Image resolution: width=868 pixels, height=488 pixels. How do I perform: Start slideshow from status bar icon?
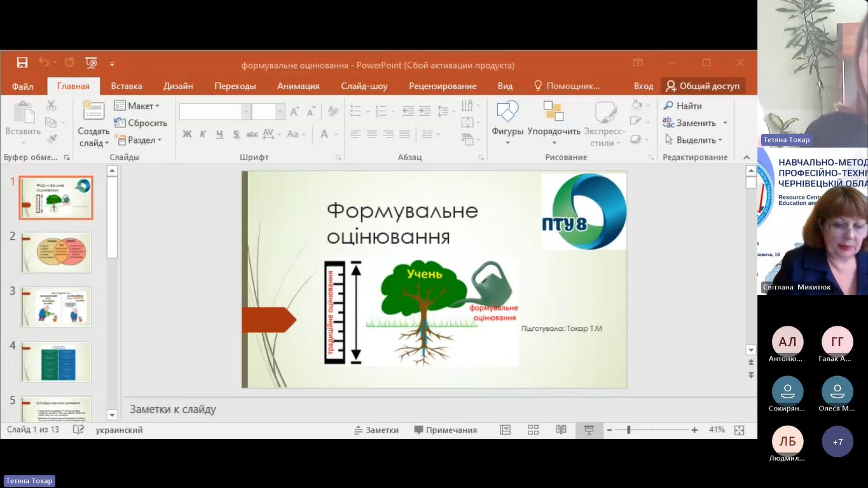pos(589,430)
